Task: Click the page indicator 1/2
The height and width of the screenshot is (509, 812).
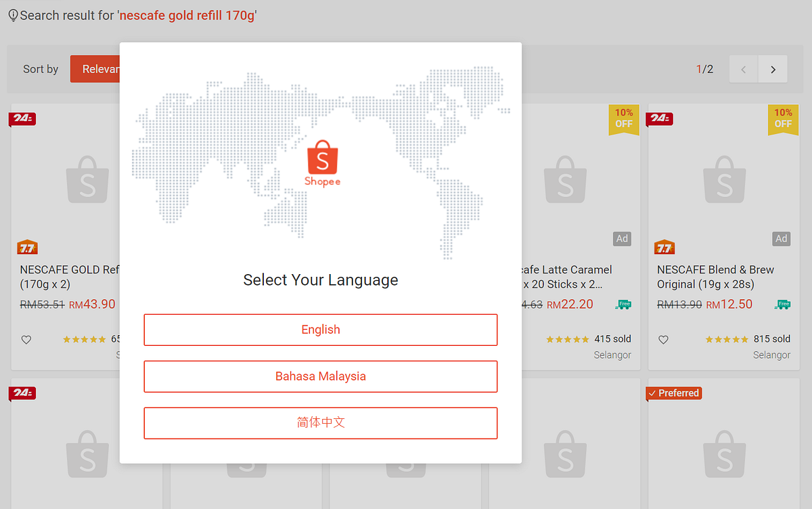Action: (704, 69)
